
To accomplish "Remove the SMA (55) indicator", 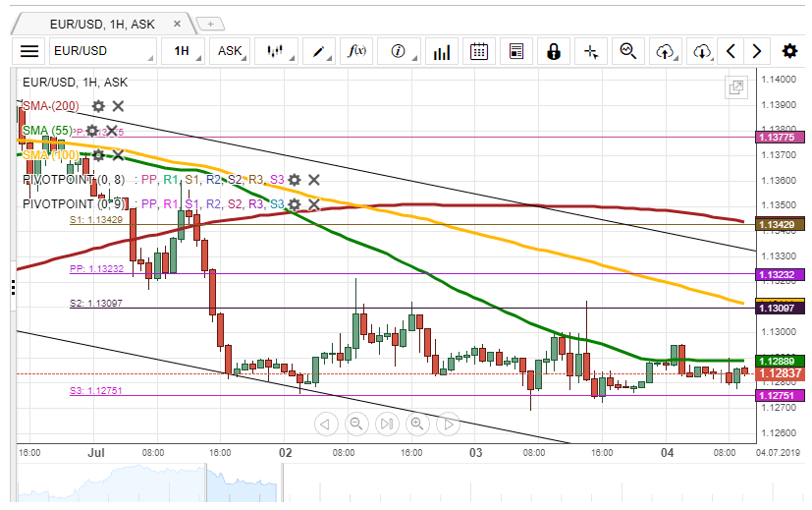I will click(111, 131).
